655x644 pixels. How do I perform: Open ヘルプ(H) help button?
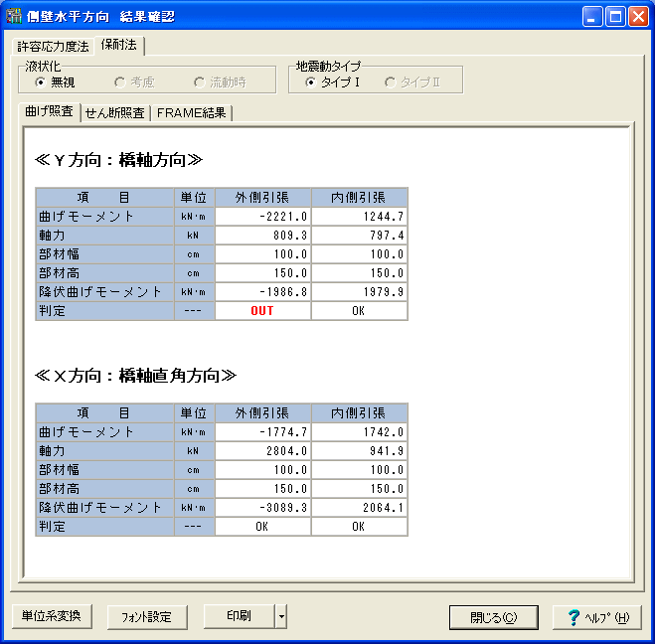click(x=597, y=617)
